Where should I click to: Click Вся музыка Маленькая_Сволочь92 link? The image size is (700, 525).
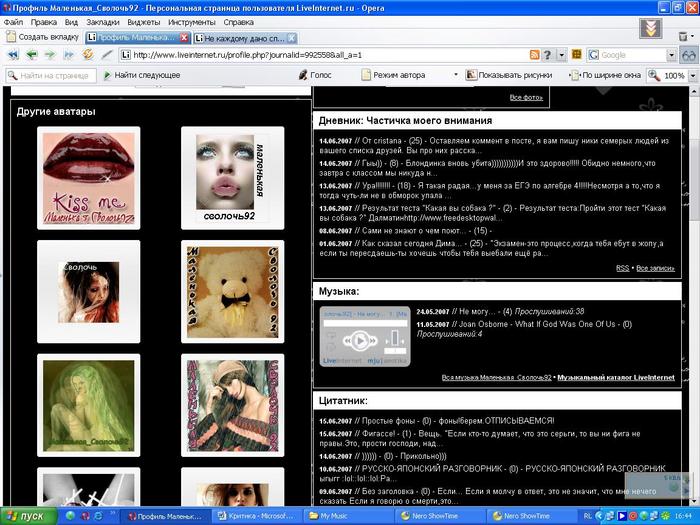click(x=496, y=378)
